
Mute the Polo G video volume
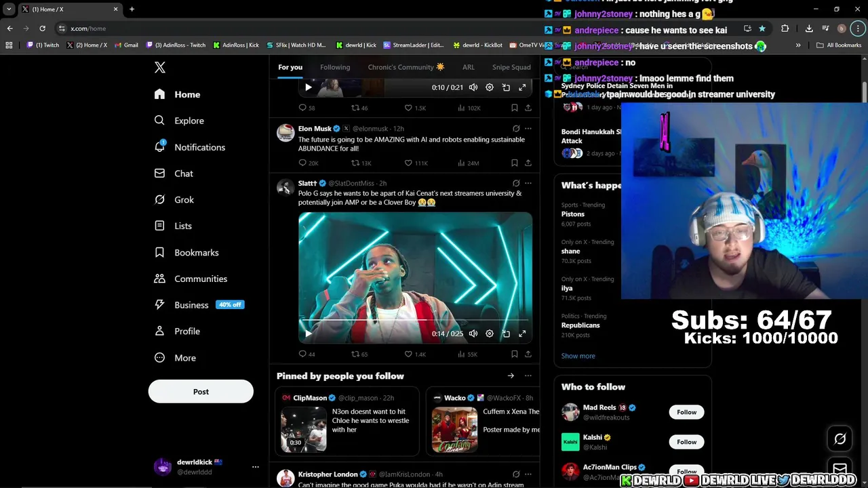tap(473, 333)
